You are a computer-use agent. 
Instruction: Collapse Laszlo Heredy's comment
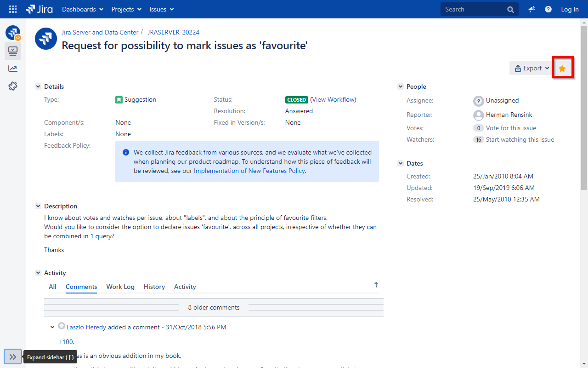pyautogui.click(x=52, y=328)
